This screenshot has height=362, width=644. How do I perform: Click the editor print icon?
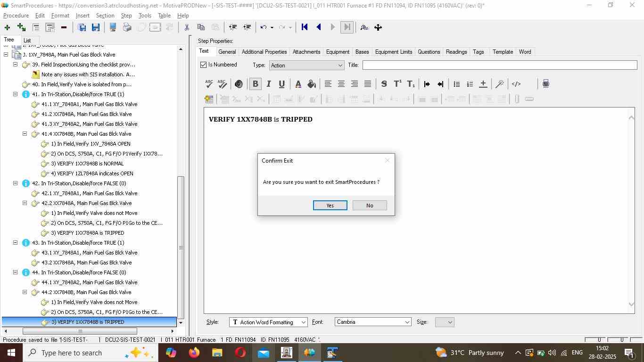[x=545, y=84]
